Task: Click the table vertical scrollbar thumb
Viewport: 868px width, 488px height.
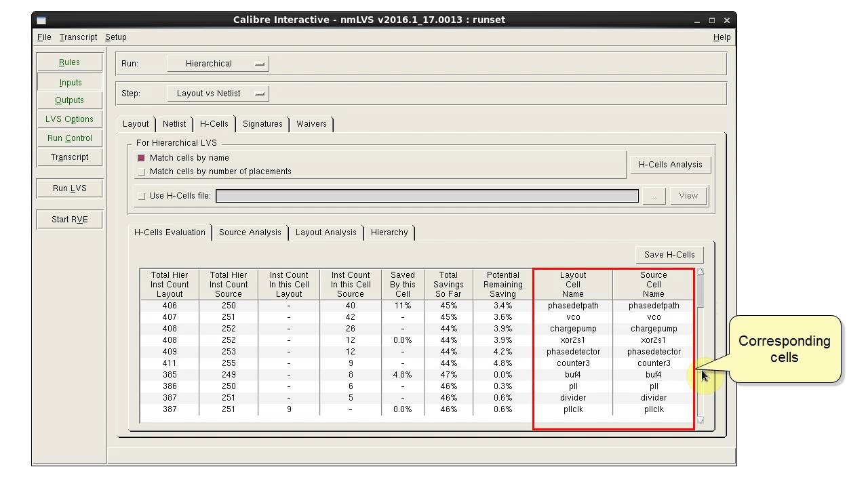Action: coord(700,291)
